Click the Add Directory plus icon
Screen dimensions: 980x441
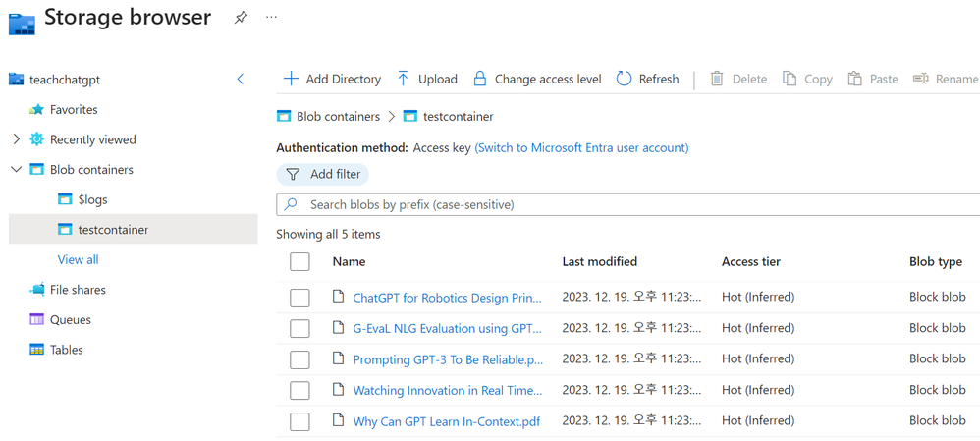coord(291,79)
